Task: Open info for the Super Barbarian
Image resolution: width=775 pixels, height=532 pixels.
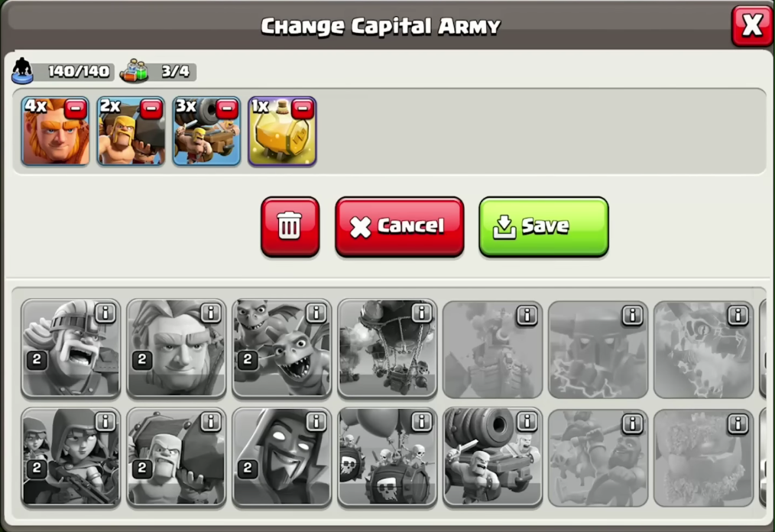Action: click(x=105, y=313)
